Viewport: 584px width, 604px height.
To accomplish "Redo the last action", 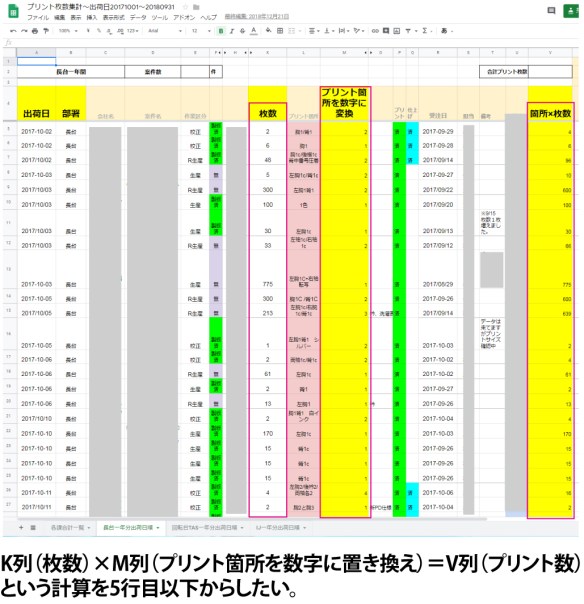I will 24,31.
